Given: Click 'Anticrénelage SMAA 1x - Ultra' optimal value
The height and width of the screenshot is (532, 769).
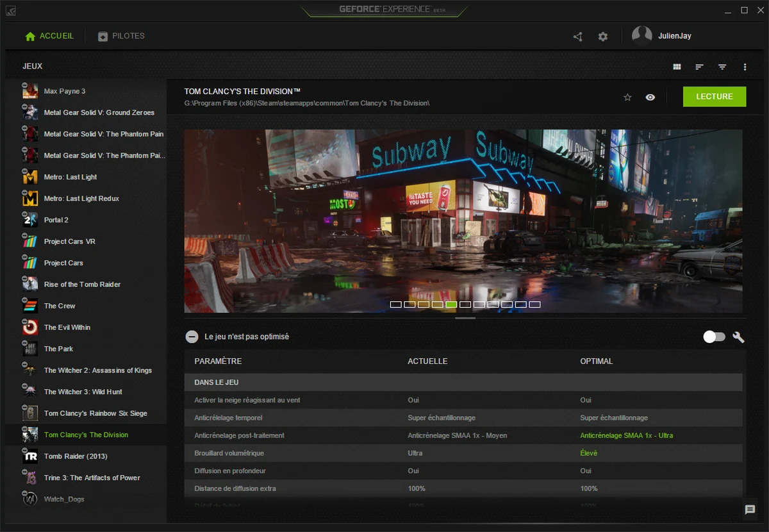Looking at the screenshot, I should [627, 436].
